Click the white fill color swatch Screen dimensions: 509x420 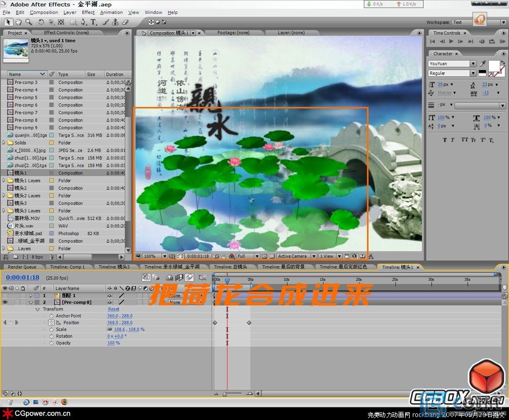click(494, 66)
